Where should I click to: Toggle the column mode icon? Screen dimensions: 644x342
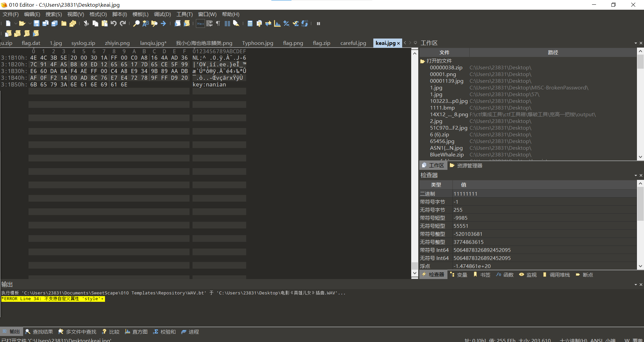pos(227,23)
